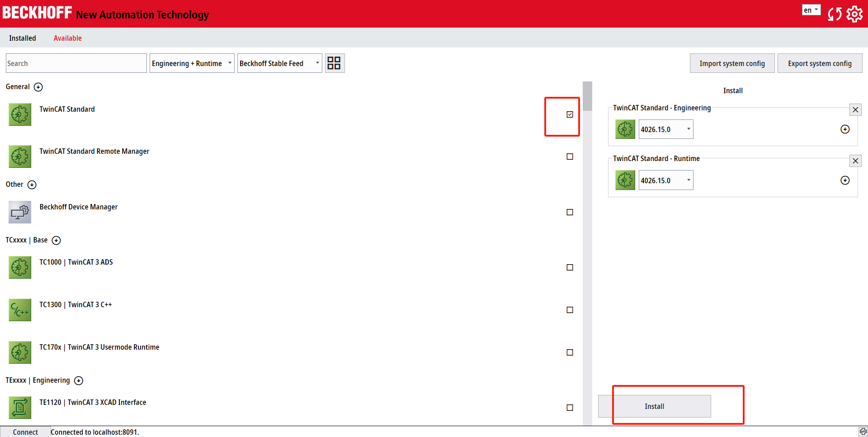Click the TC1300 TwinCAT 3 C++ icon
The image size is (868, 437).
[x=20, y=309]
